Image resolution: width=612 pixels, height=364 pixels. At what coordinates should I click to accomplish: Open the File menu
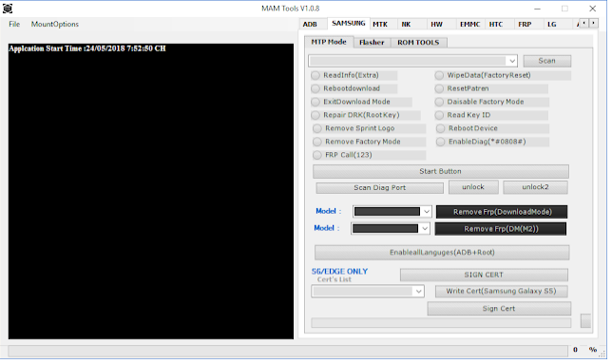(x=14, y=24)
